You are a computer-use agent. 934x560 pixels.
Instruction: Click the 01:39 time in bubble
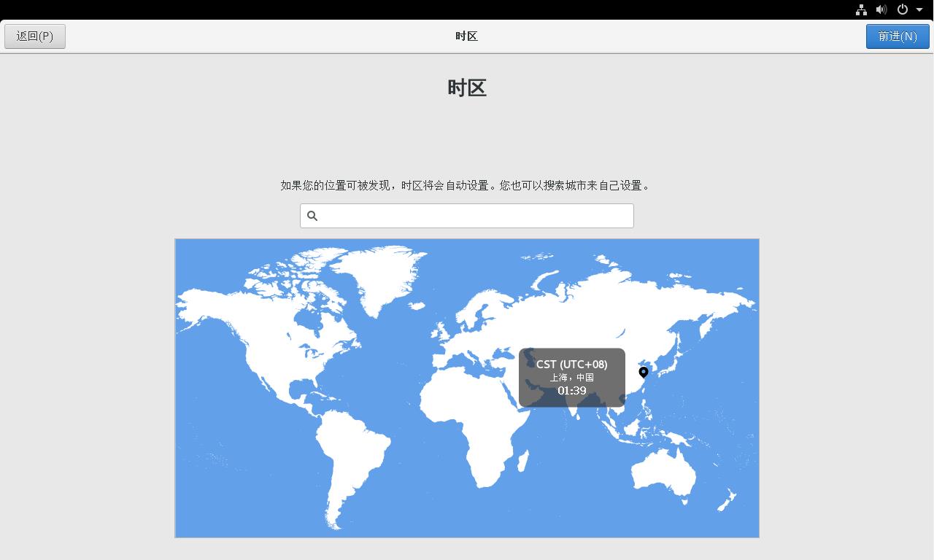[571, 391]
